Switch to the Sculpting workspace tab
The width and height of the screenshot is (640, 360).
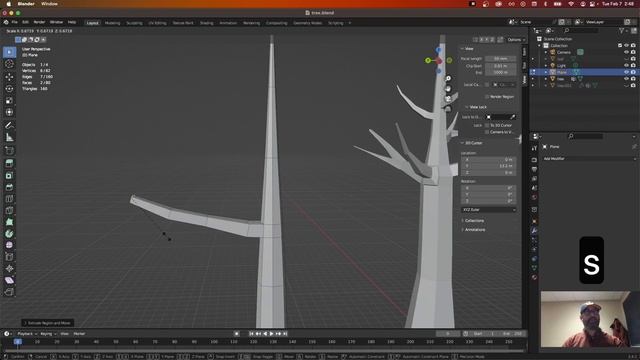pos(134,23)
